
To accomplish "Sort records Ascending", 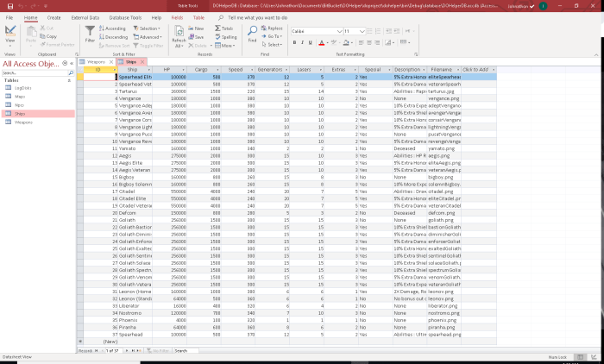I will point(114,28).
